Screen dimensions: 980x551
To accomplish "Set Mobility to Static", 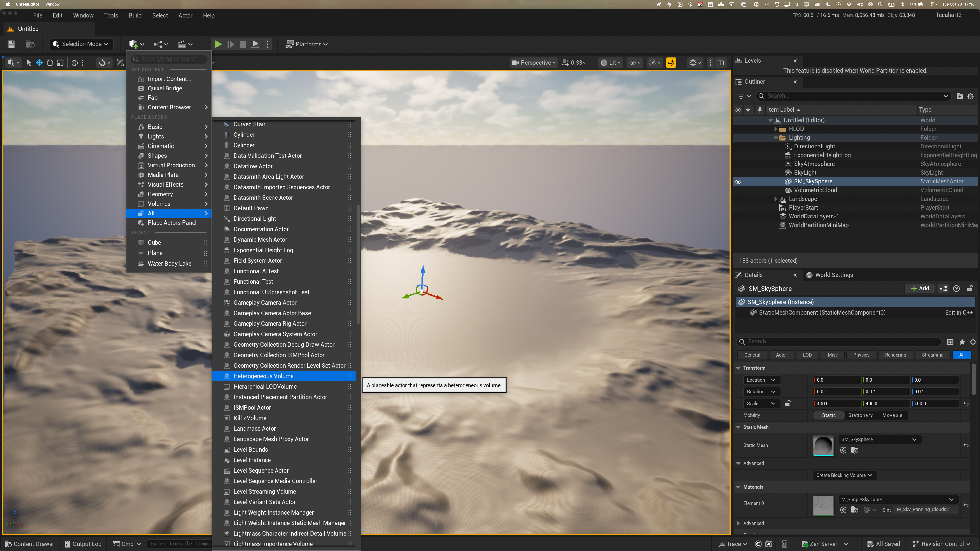I will pos(829,415).
